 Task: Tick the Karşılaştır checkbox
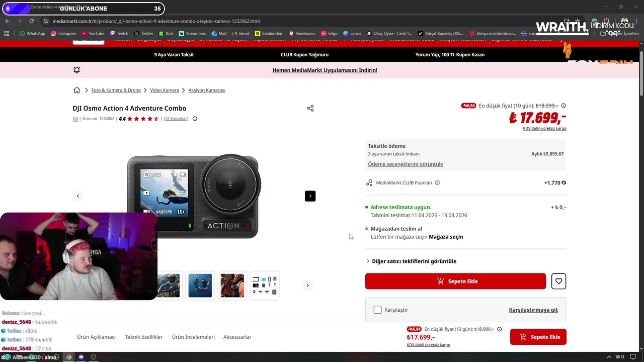377,310
